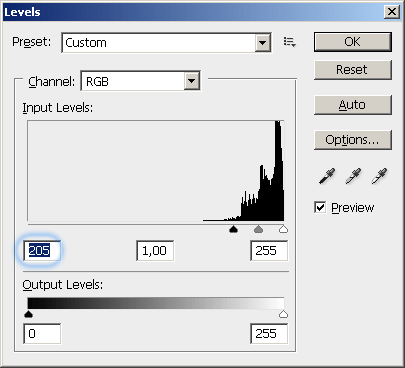
Task: Focus the input shadow field showing 205
Action: coord(42,251)
